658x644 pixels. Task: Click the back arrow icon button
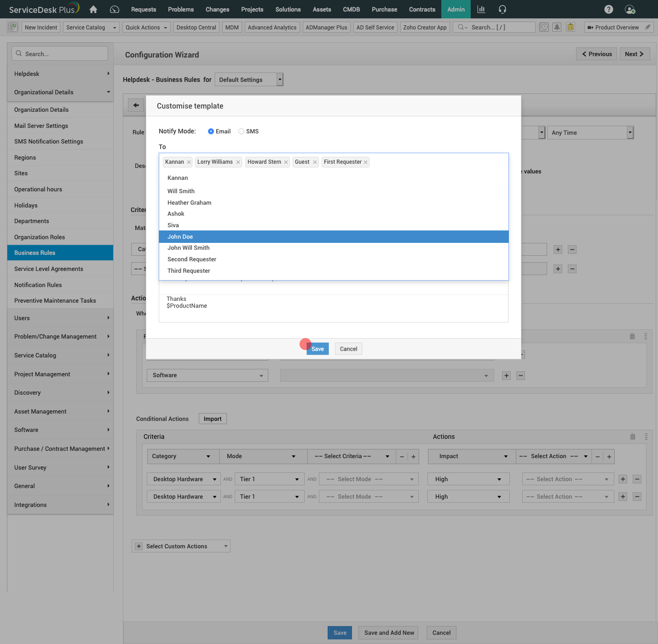pos(136,105)
